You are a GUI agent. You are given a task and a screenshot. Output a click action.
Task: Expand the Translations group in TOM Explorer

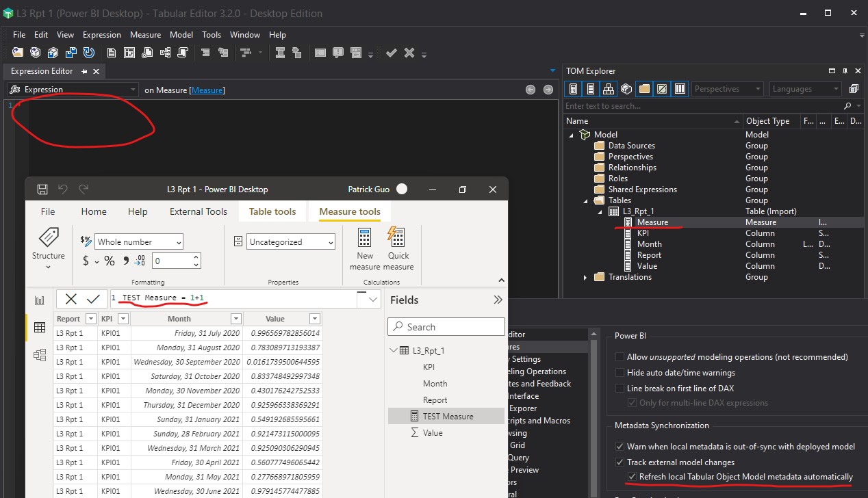(x=583, y=276)
